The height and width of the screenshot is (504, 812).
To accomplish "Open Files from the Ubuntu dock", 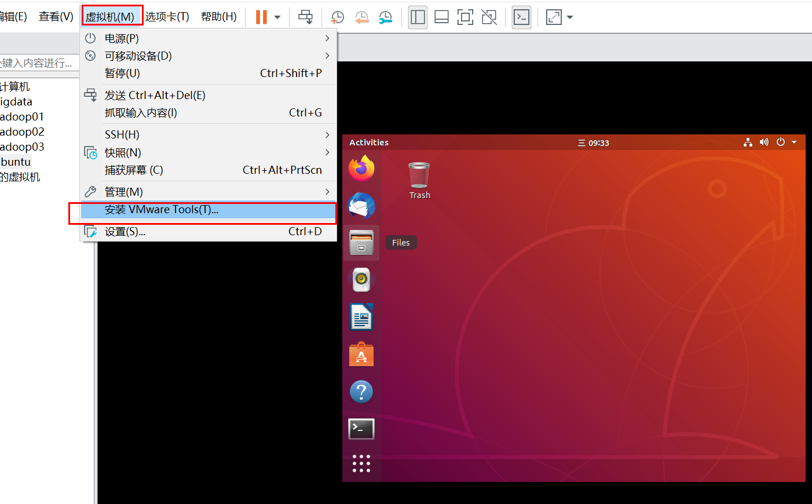I will 361,243.
